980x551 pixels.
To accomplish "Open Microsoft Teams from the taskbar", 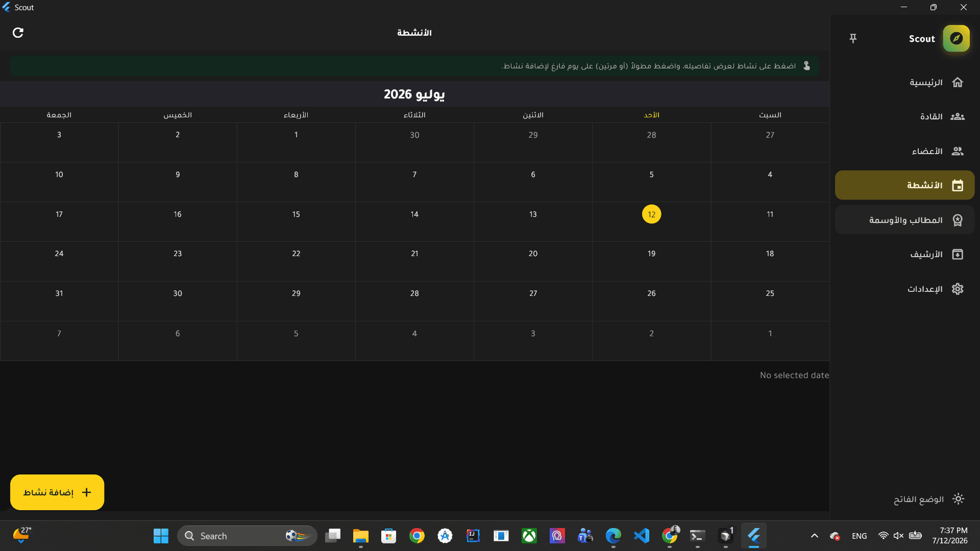I will 585,536.
